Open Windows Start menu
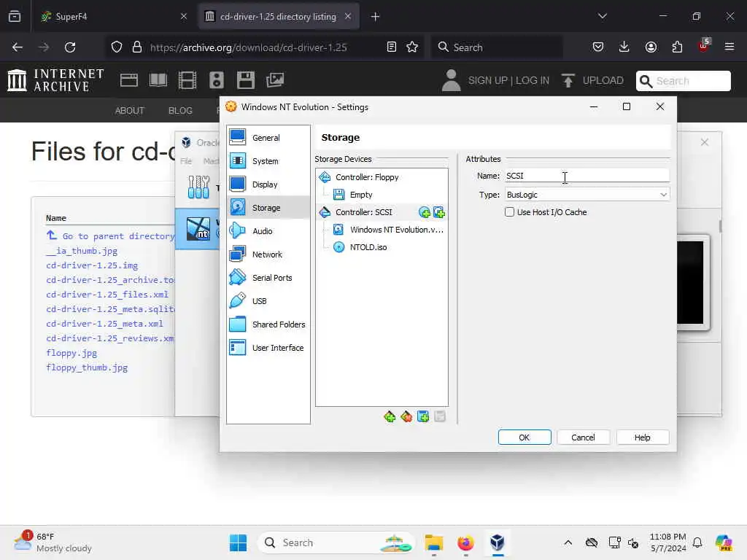 click(x=239, y=542)
